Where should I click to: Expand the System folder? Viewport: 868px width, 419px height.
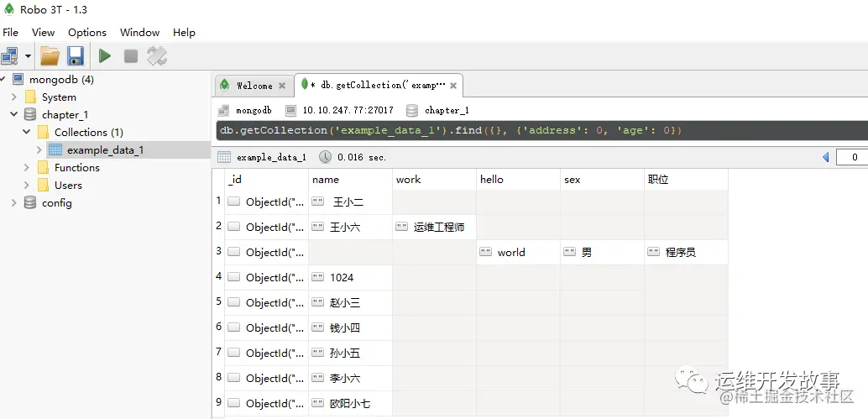point(14,97)
